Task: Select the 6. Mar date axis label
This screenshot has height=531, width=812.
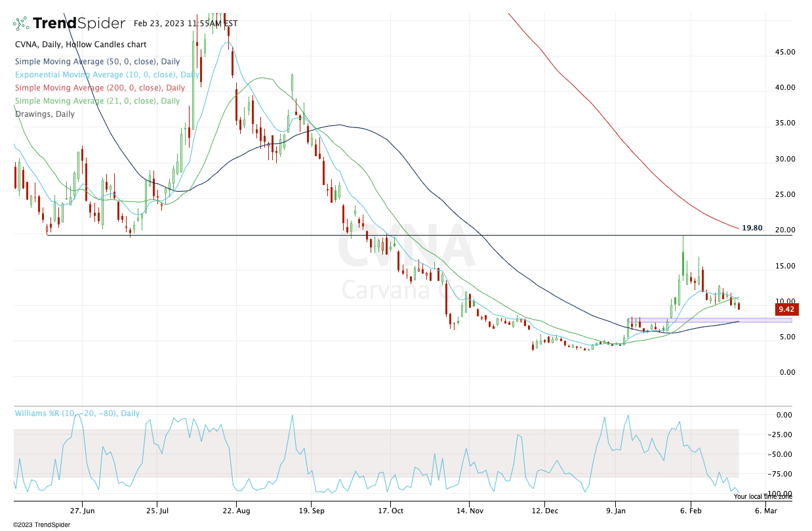Action: (765, 510)
